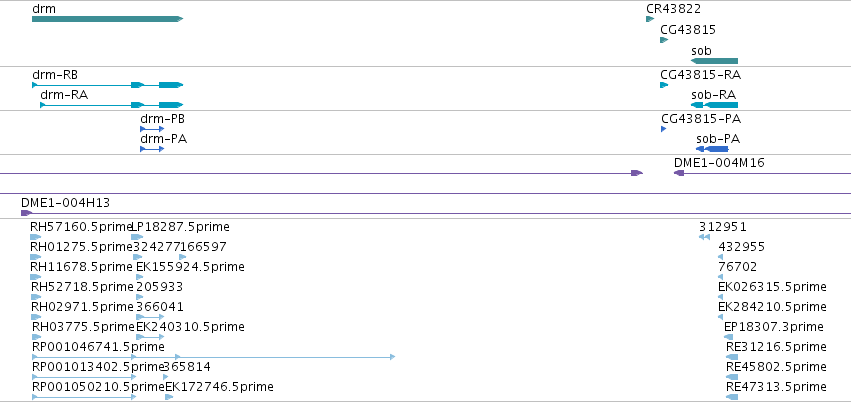The image size is (851, 402).
Task: Click the DME1-004M16 BAC clone marker
Action: click(679, 173)
